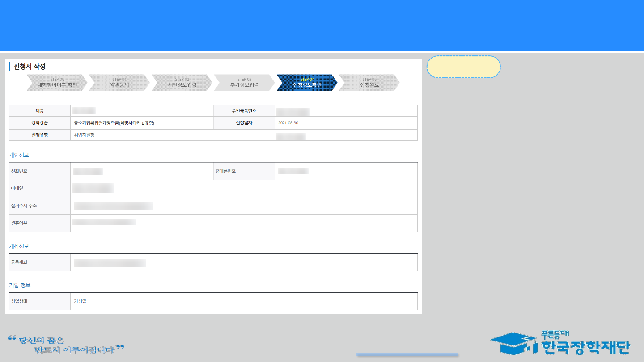The width and height of the screenshot is (644, 362).
Task: Click the 한국장학재단 logo text
Action: click(585, 345)
